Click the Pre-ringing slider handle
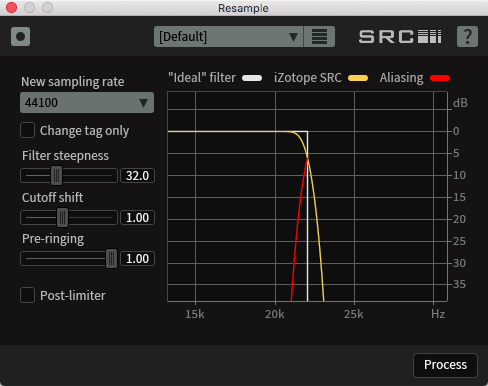 (x=111, y=258)
